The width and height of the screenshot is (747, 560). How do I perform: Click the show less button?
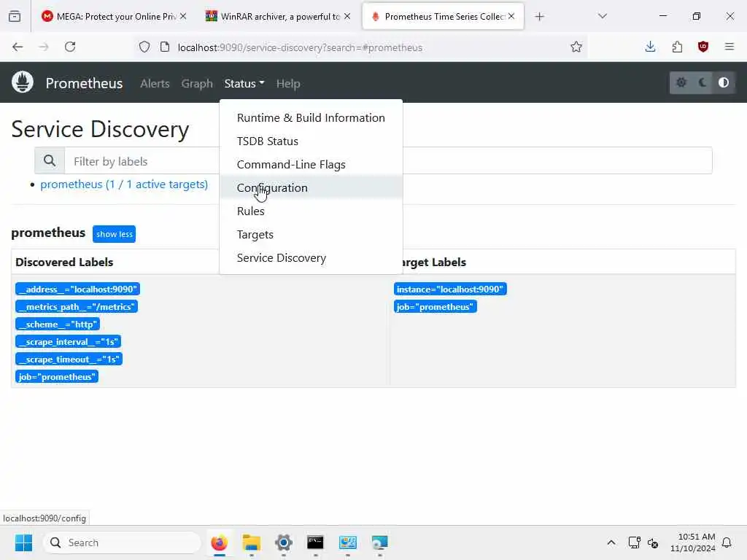pyautogui.click(x=115, y=234)
